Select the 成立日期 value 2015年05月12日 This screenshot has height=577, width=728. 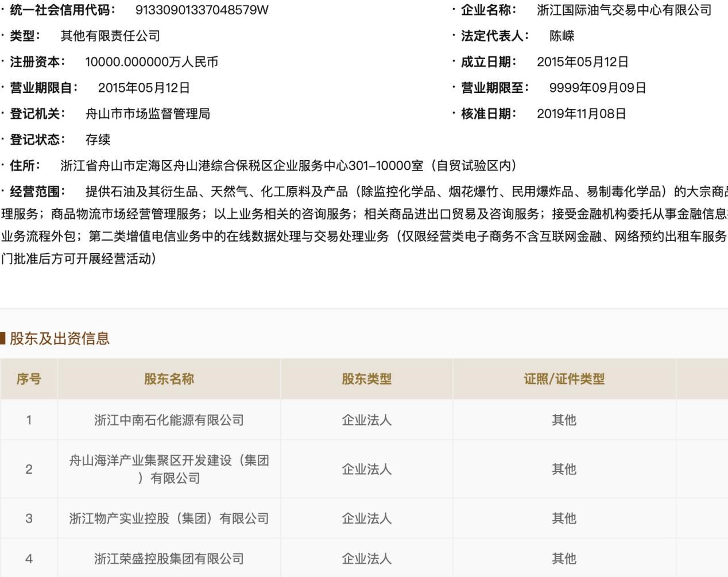[583, 61]
